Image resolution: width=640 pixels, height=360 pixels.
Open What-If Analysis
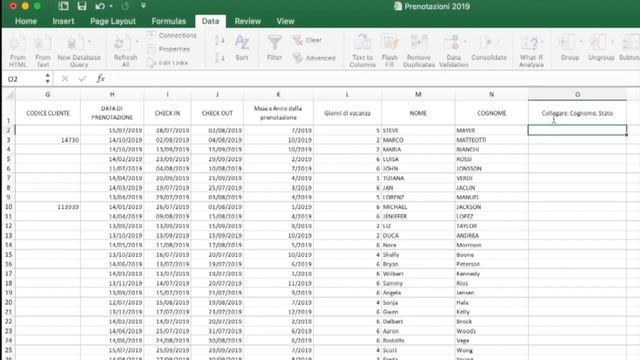point(531,51)
